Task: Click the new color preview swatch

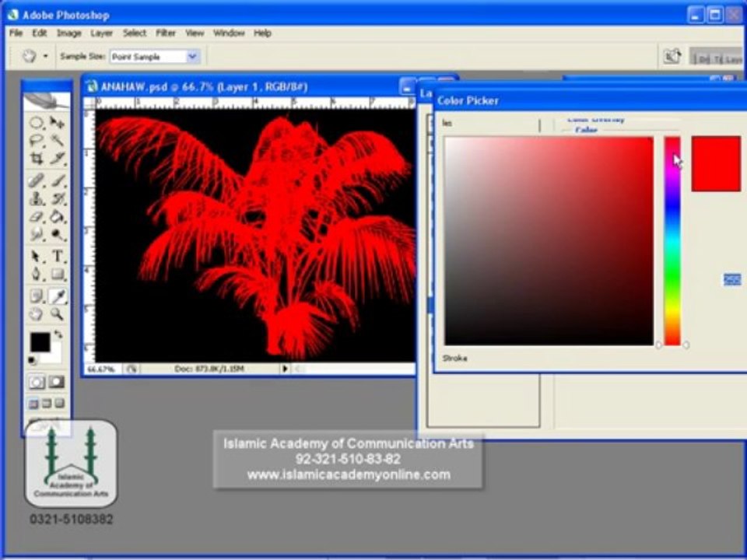Action: (x=716, y=164)
